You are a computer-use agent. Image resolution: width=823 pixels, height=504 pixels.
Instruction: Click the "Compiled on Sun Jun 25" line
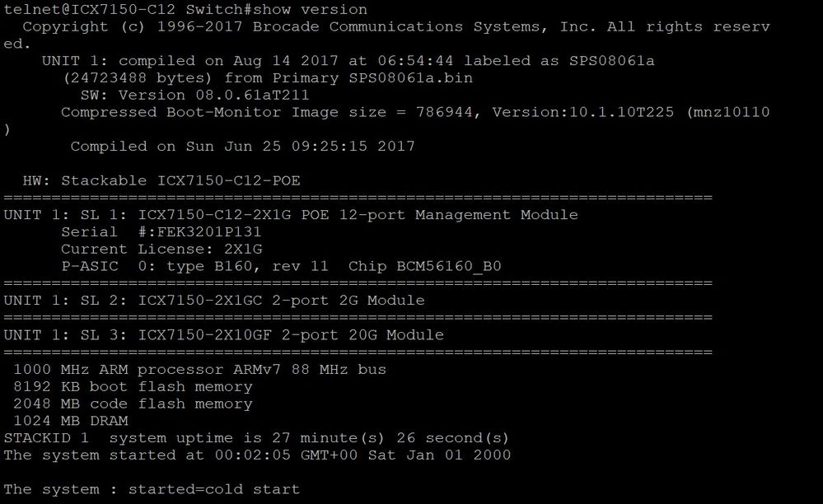242,147
